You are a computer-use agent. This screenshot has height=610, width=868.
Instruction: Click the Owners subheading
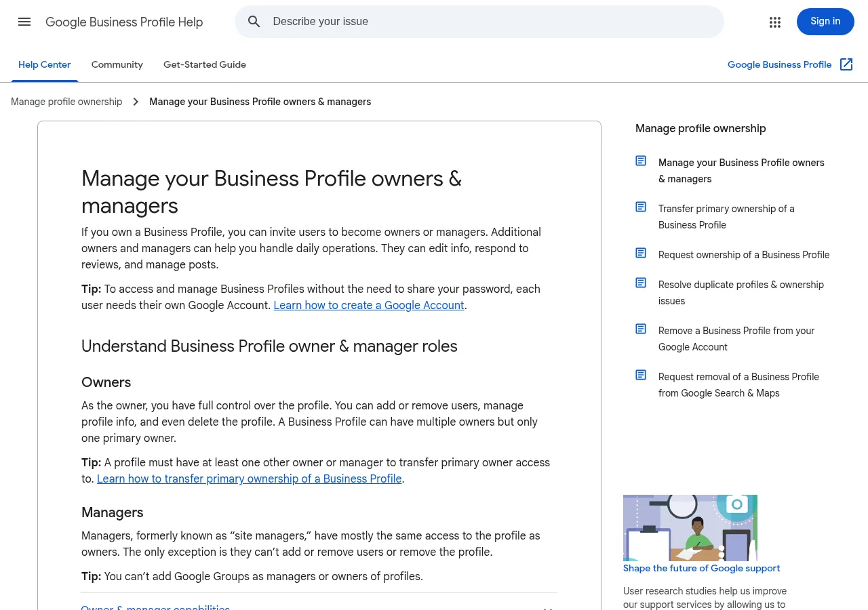point(106,382)
